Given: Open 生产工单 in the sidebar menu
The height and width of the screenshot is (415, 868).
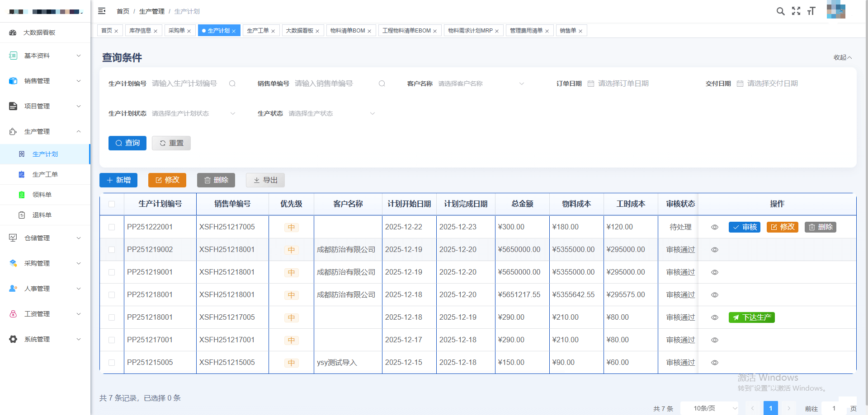Looking at the screenshot, I should pos(45,174).
